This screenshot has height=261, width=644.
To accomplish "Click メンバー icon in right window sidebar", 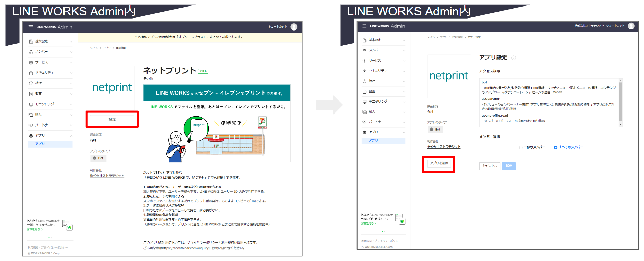I will [365, 50].
